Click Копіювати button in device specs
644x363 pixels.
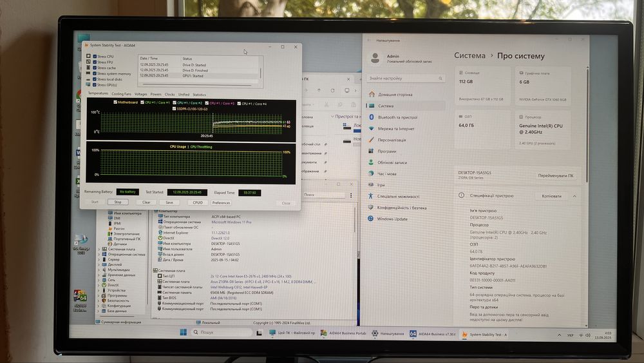(x=552, y=197)
